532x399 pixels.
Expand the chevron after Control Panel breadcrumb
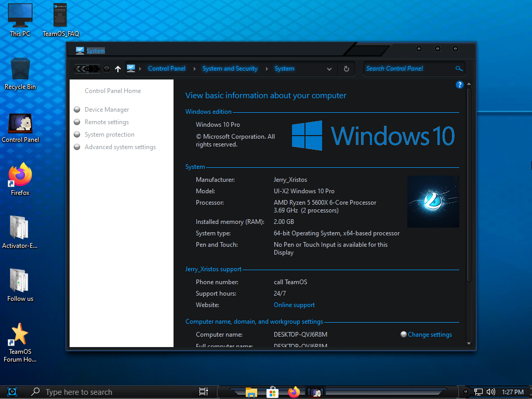tap(194, 69)
